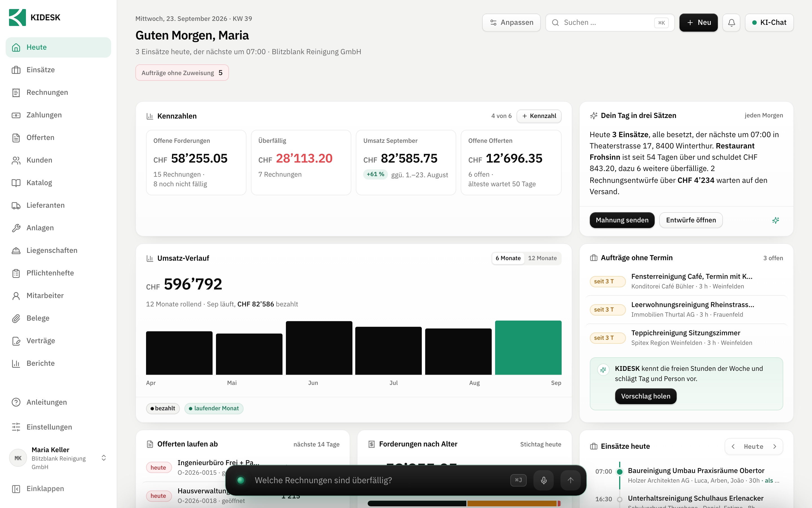Click the Mitarbeiter person icon
812x508 pixels.
(16, 296)
